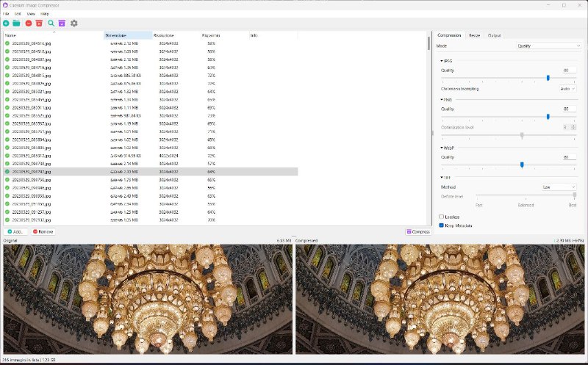Click green status icon beside 20230529_090747.jpg
Image resolution: width=588 pixels, height=365 pixels.
coord(7,171)
